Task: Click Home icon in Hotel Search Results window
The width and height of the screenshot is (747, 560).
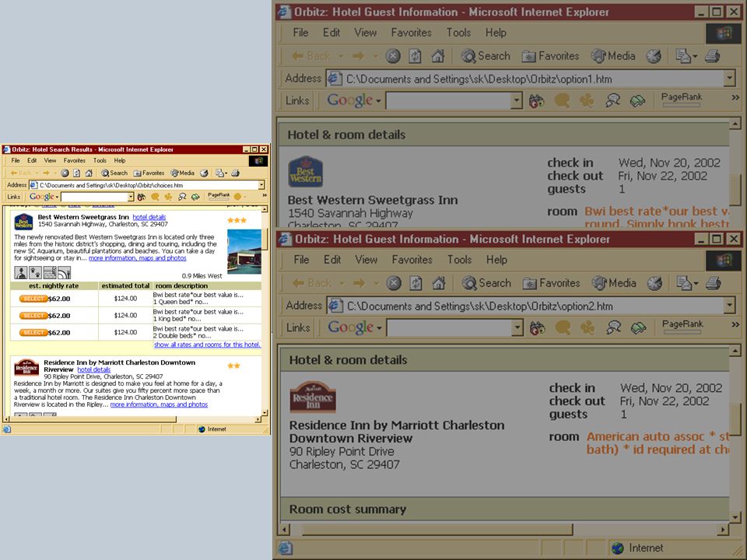Action: coord(89,173)
